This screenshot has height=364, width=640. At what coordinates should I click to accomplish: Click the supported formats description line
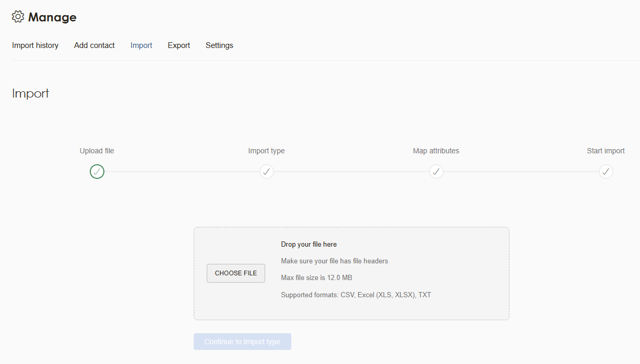click(355, 295)
